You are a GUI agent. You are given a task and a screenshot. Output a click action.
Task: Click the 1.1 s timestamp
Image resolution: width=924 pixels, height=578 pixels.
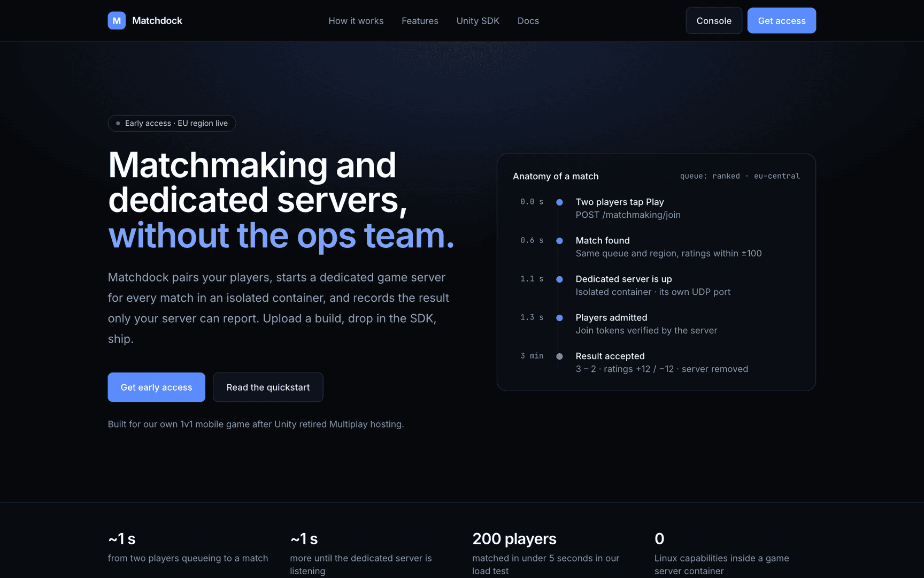[532, 279]
